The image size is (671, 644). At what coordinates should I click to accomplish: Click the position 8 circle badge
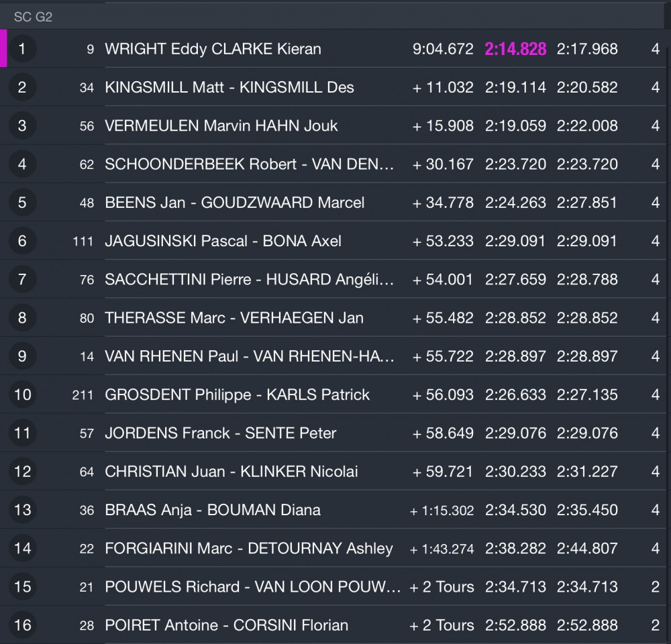pos(22,318)
